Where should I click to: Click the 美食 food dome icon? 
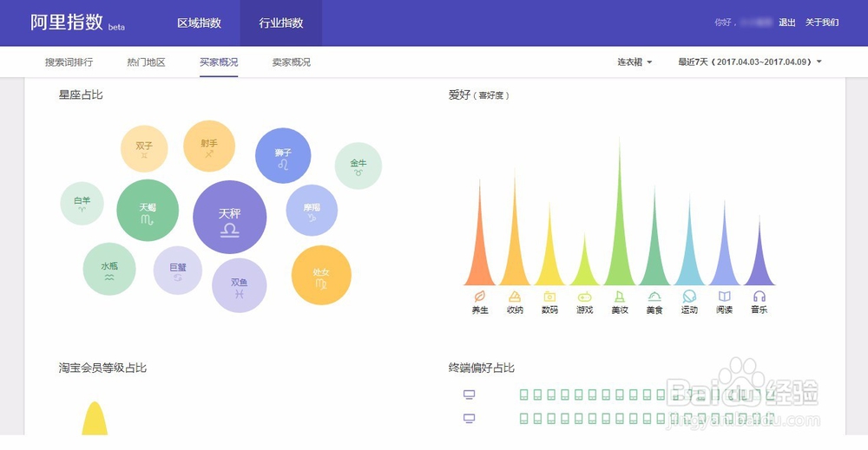click(654, 297)
